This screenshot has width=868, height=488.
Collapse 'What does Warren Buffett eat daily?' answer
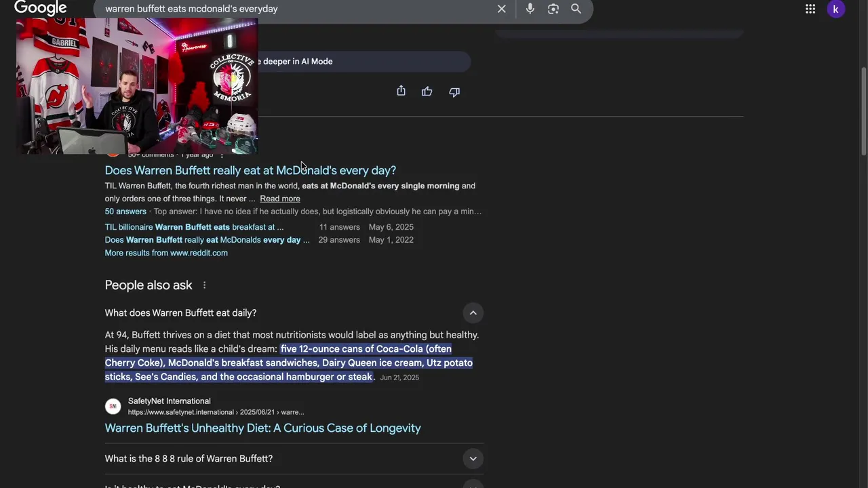pos(473,312)
